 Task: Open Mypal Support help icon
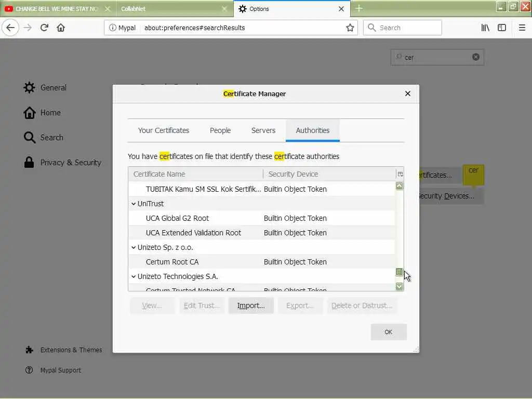(x=29, y=370)
